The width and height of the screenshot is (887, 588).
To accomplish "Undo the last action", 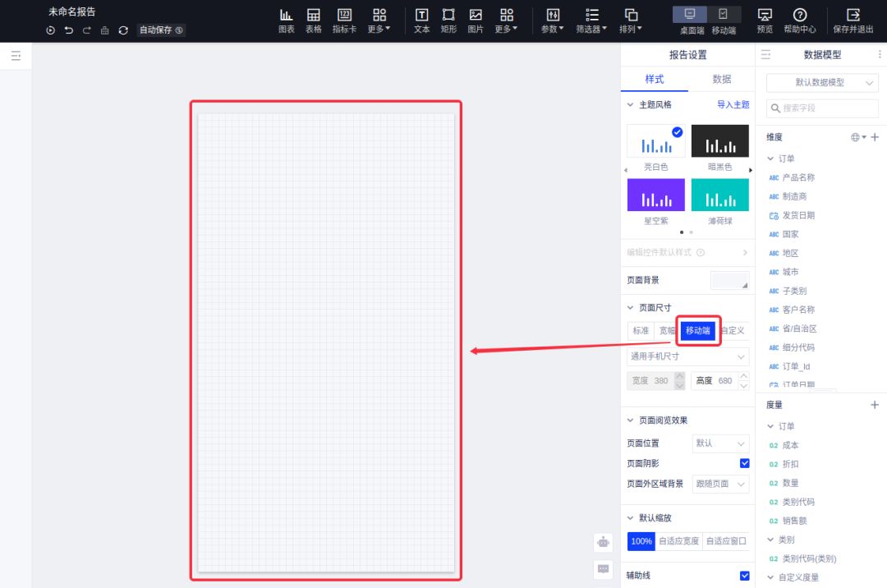I will (68, 30).
